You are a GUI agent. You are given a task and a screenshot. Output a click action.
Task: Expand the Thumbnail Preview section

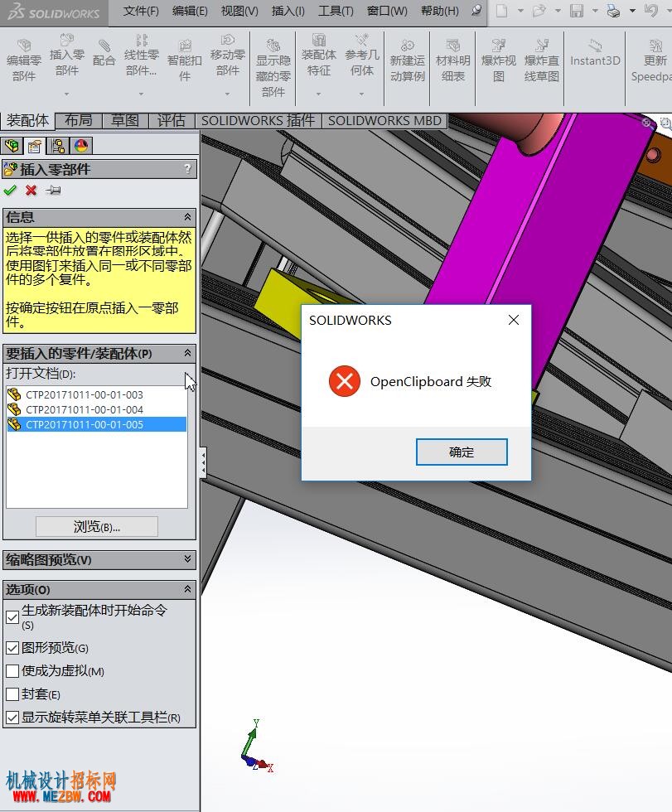(x=187, y=558)
